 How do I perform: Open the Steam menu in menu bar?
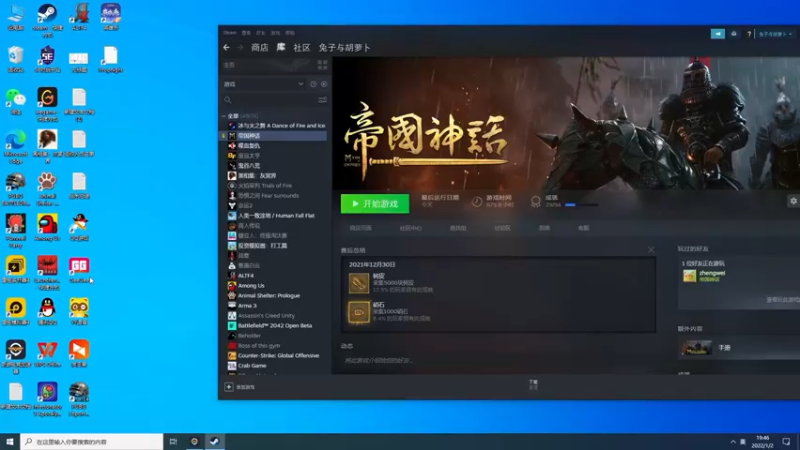point(230,33)
